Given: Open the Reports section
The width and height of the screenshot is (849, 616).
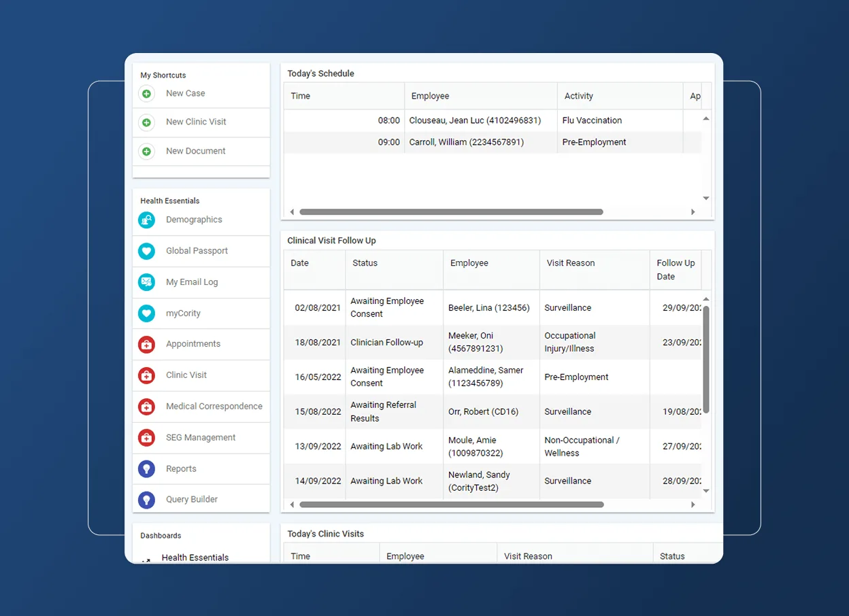Looking at the screenshot, I should pyautogui.click(x=181, y=469).
